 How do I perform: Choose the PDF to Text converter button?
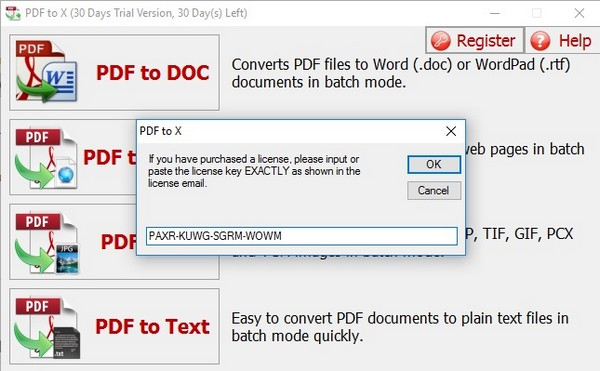(x=114, y=326)
